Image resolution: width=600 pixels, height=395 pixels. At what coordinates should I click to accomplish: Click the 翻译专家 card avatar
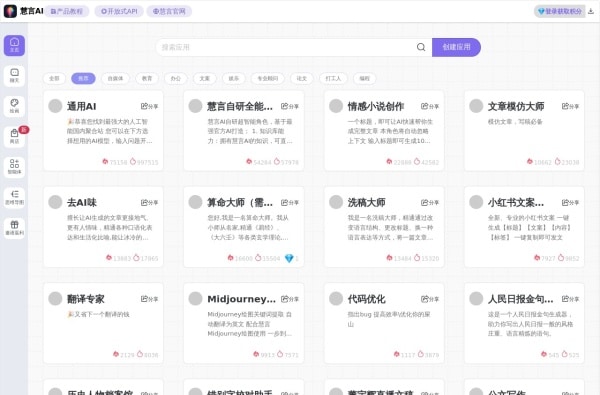pos(55,299)
